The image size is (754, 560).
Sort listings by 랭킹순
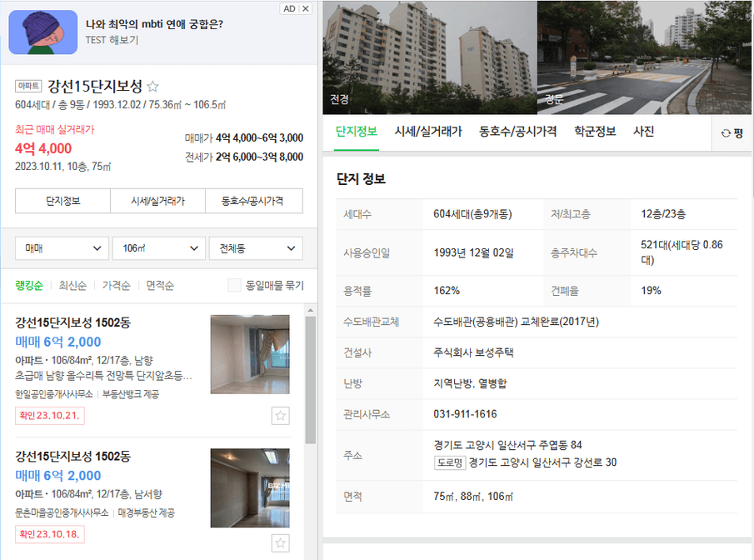pos(29,286)
